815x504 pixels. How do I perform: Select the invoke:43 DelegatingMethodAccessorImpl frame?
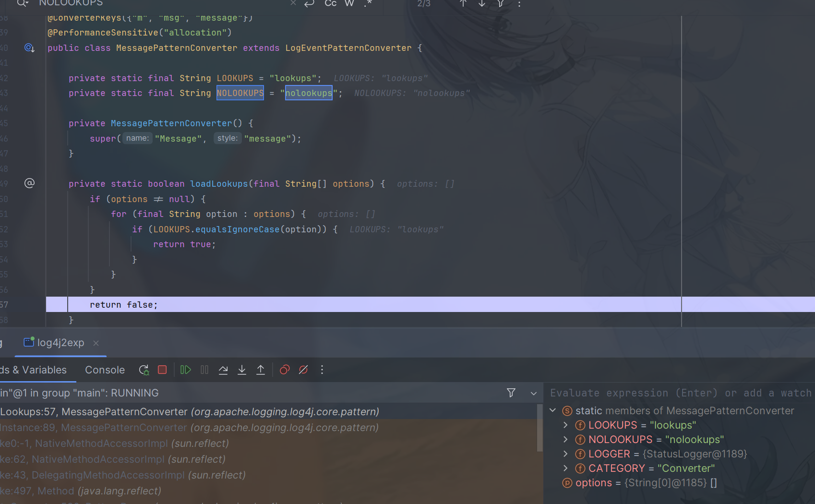pos(269,475)
